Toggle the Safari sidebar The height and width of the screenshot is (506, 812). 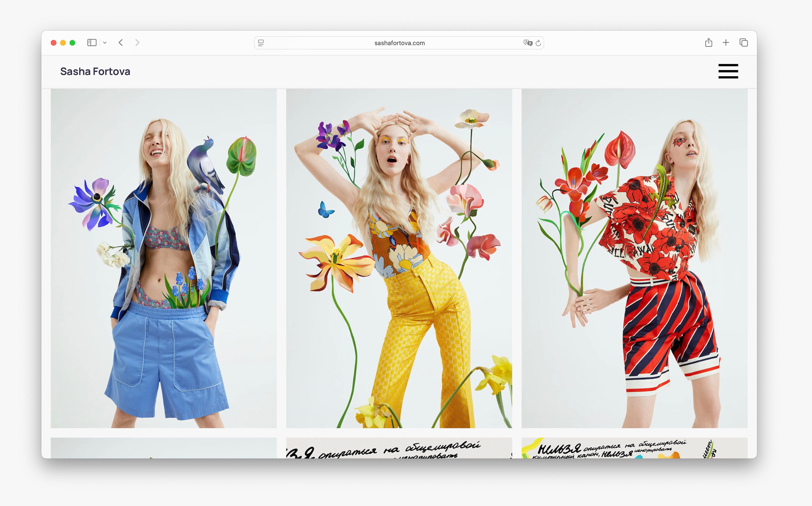(x=92, y=42)
